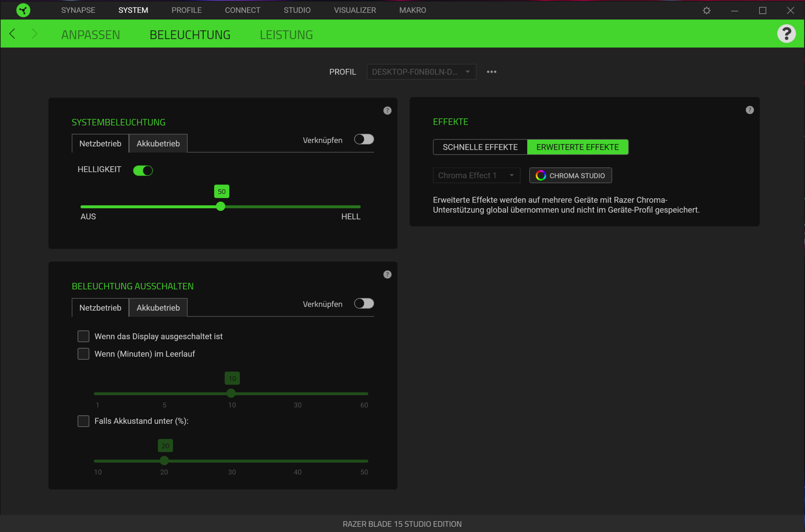Close the Razer Synapse window
Viewport: 805px width, 532px height.
(790, 10)
